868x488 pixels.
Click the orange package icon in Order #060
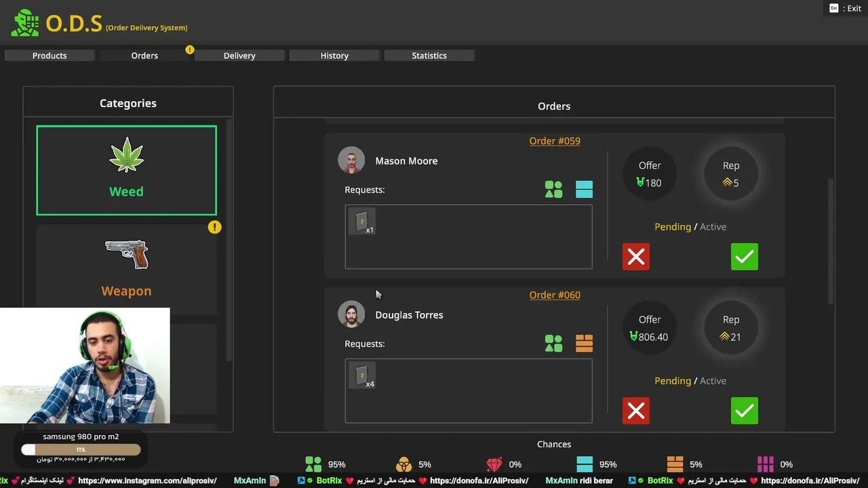coord(584,343)
